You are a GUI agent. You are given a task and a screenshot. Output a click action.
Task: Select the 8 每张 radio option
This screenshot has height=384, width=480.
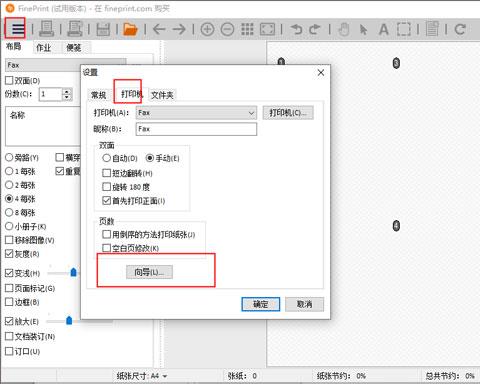9,212
